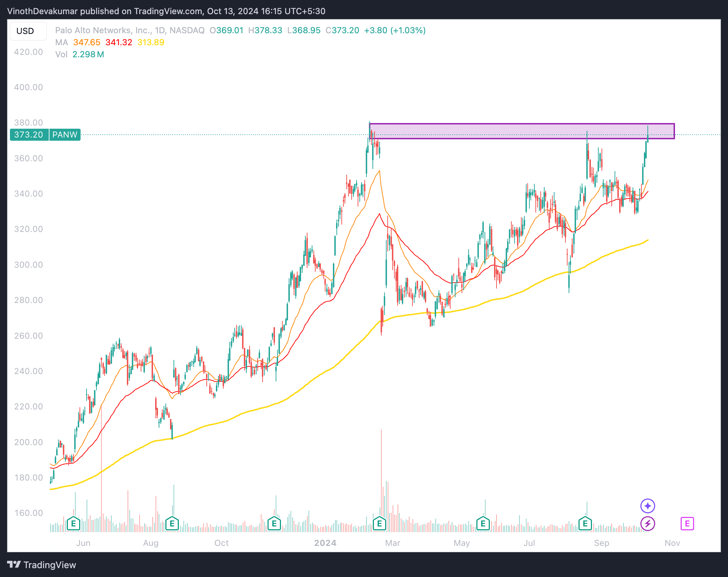Screen dimensions: 728x577
Task: Click the purple star circle icon
Action: tap(648, 506)
